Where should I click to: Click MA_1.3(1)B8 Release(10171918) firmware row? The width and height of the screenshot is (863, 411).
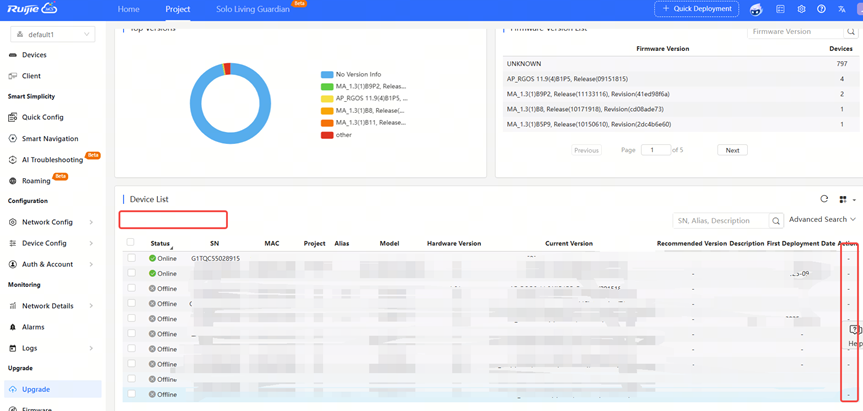pyautogui.click(x=680, y=109)
